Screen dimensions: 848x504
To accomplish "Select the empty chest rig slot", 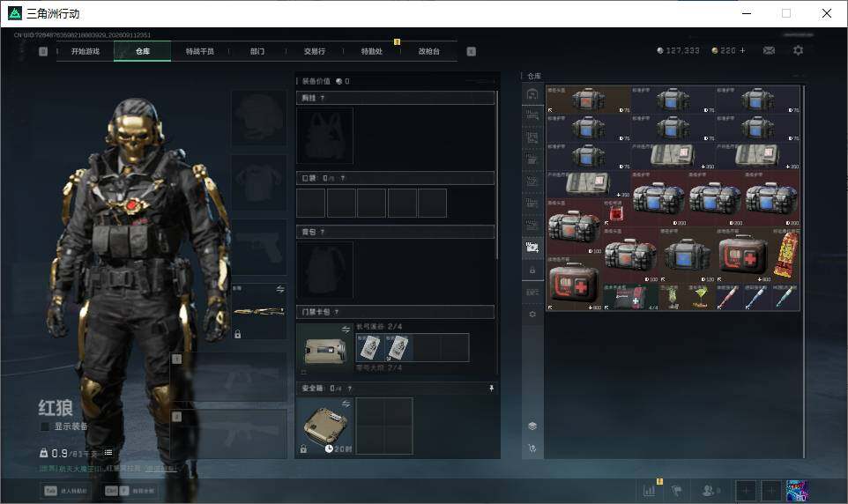I will pos(324,136).
